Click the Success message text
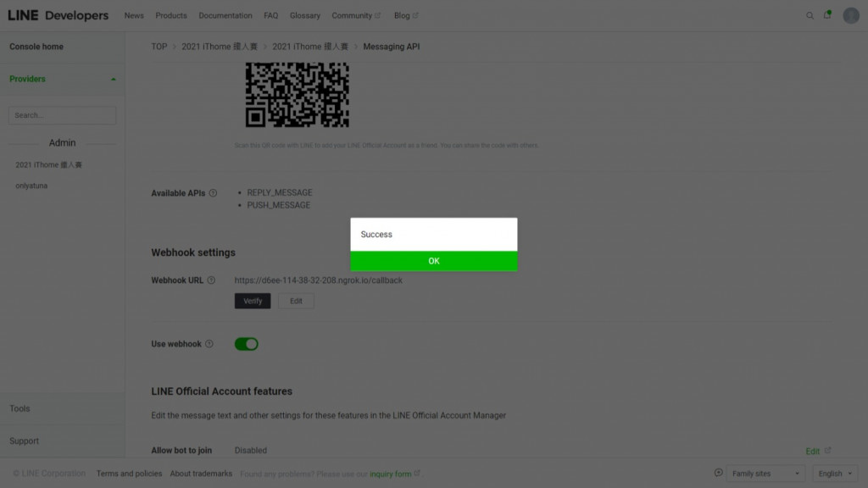Screen dimensions: 868x488 click(376, 235)
